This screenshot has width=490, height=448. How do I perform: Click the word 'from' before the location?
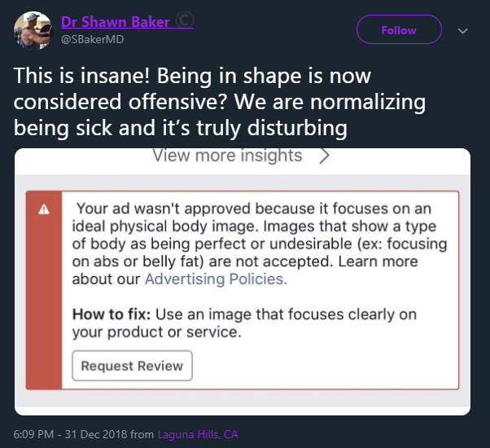click(x=142, y=434)
